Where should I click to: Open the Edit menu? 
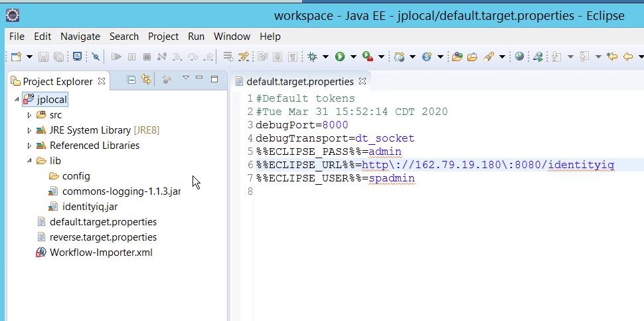tap(42, 37)
